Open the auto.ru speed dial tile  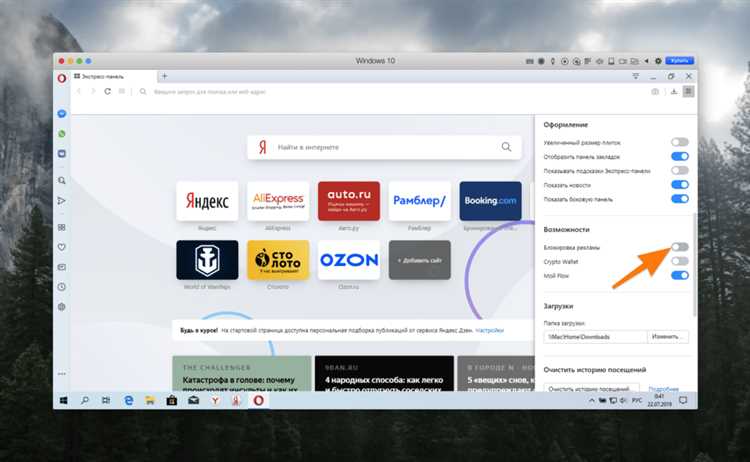[x=349, y=201]
